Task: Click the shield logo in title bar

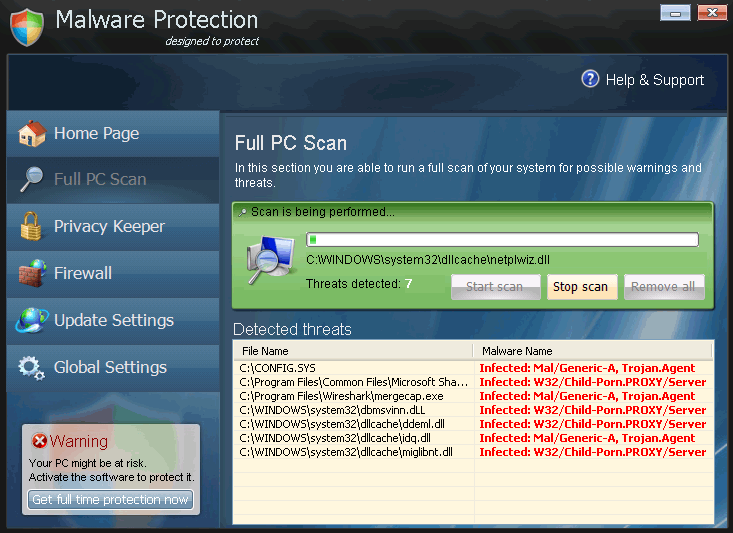Action: click(x=27, y=26)
